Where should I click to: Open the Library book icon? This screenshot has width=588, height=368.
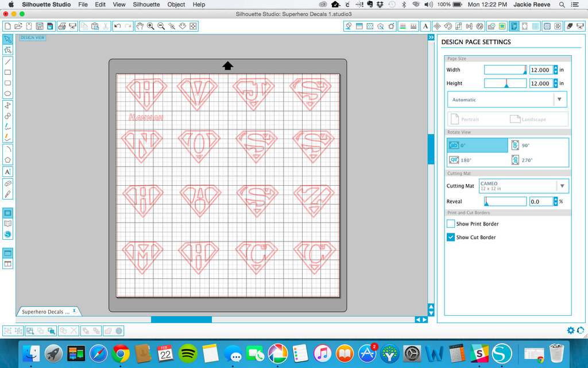[7, 223]
